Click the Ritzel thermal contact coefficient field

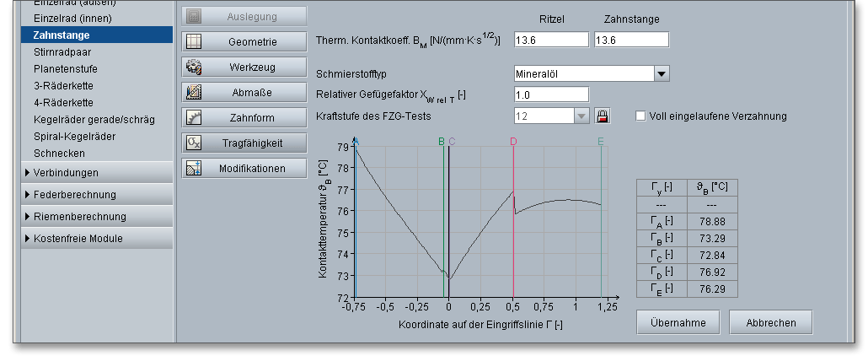(551, 40)
